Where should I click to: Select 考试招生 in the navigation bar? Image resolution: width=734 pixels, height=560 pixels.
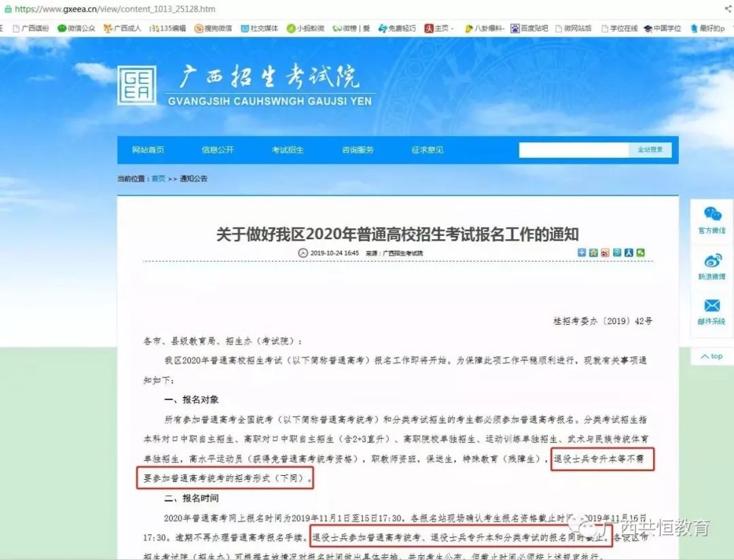click(x=287, y=150)
